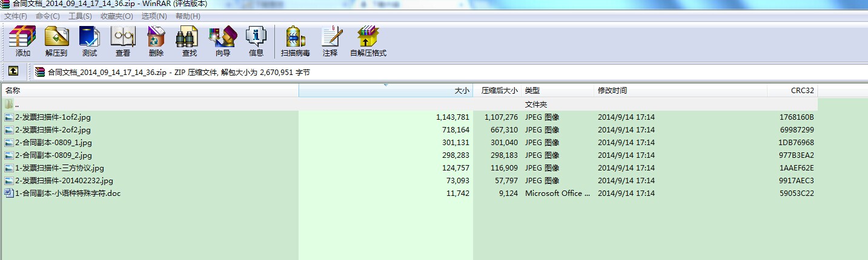Click icon of 1-发票扫描件-三方协议.jpg
The image size is (868, 260).
point(8,168)
